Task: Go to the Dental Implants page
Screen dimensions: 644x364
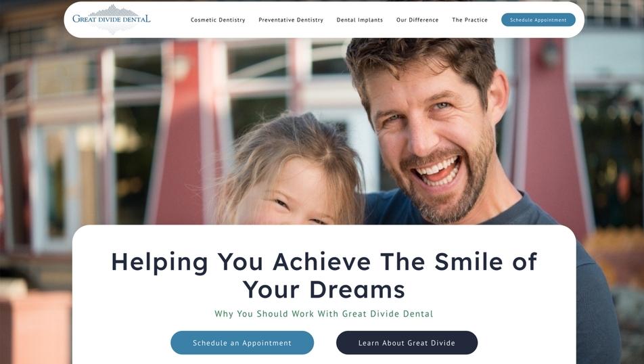Action: coord(359,20)
